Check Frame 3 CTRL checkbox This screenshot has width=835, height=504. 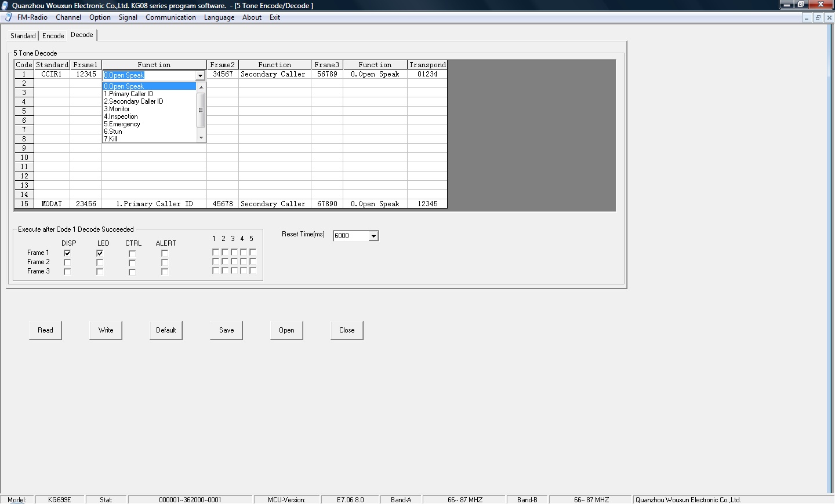tap(132, 272)
